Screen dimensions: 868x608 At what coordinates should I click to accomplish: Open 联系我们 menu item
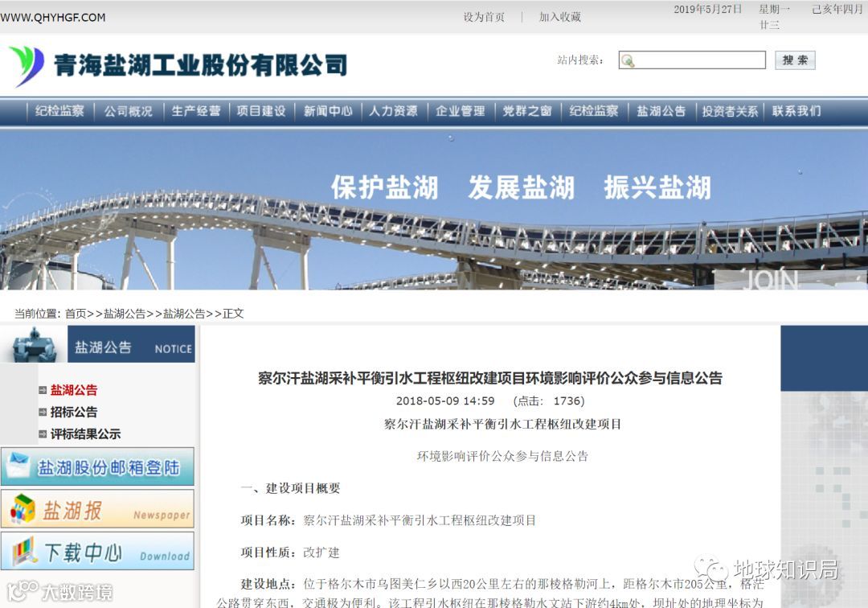tap(796, 111)
